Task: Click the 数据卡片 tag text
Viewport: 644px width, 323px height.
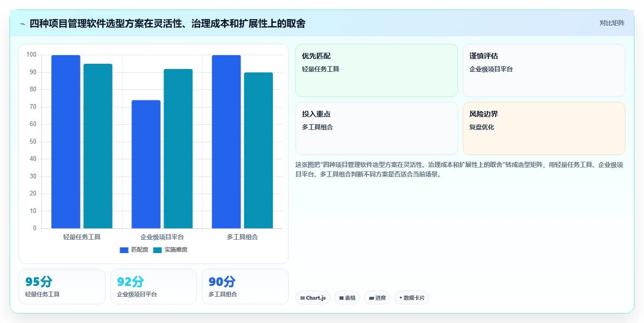Action: pyautogui.click(x=414, y=298)
